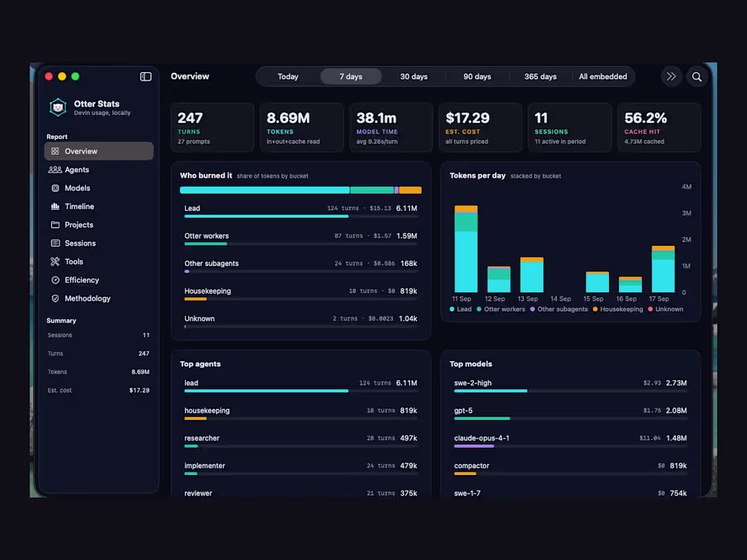Select the 56.2% Cache Hit card

[x=659, y=128]
